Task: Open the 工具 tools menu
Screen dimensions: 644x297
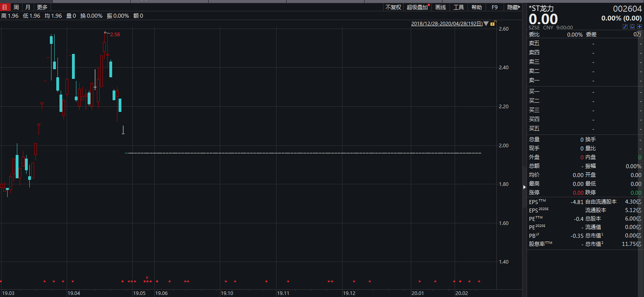Action: point(459,7)
